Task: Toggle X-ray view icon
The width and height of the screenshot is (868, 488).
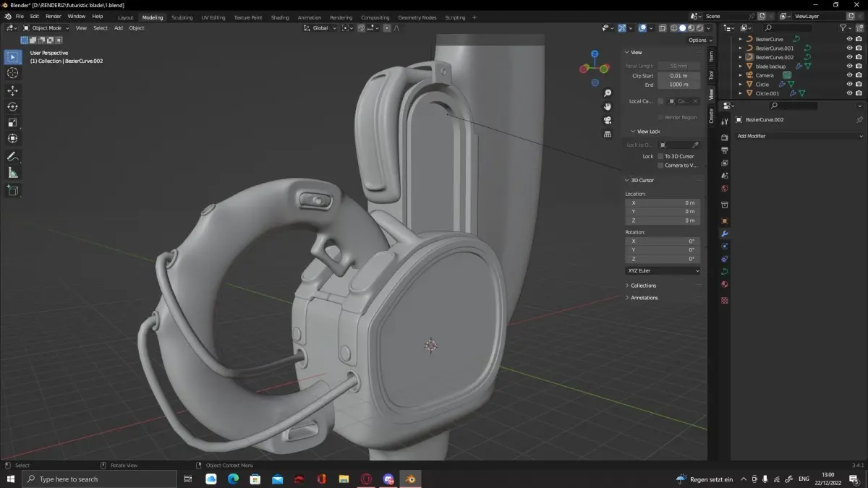Action: pyautogui.click(x=662, y=28)
